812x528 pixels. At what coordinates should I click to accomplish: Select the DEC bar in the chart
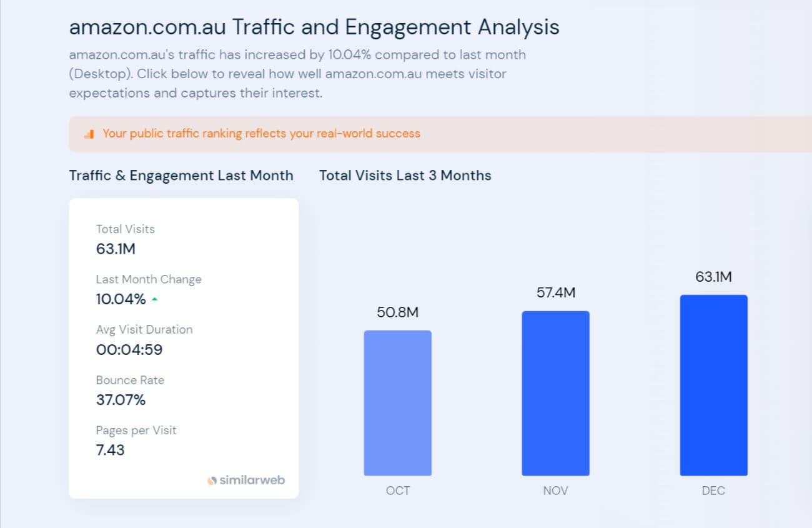coord(714,386)
